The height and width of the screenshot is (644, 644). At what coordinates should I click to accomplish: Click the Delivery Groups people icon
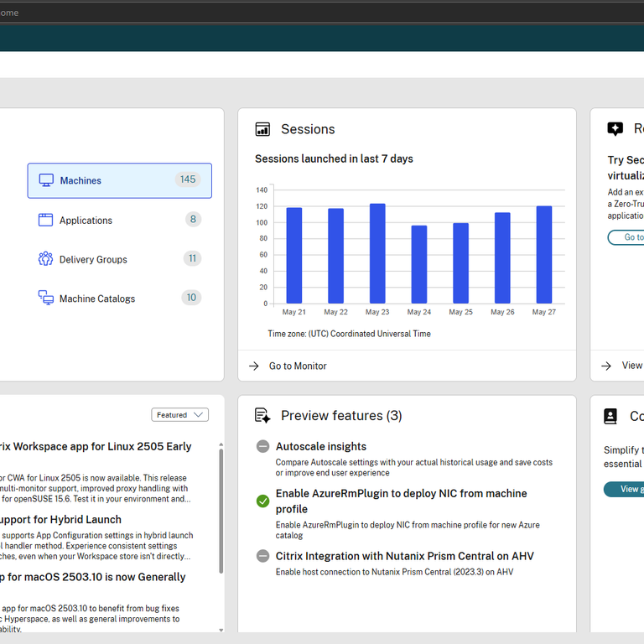(x=45, y=259)
